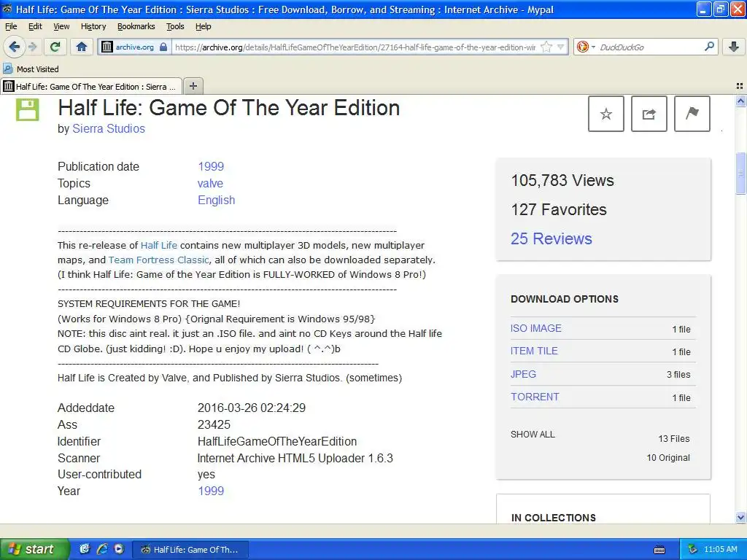Click the search magnifier icon

(709, 46)
